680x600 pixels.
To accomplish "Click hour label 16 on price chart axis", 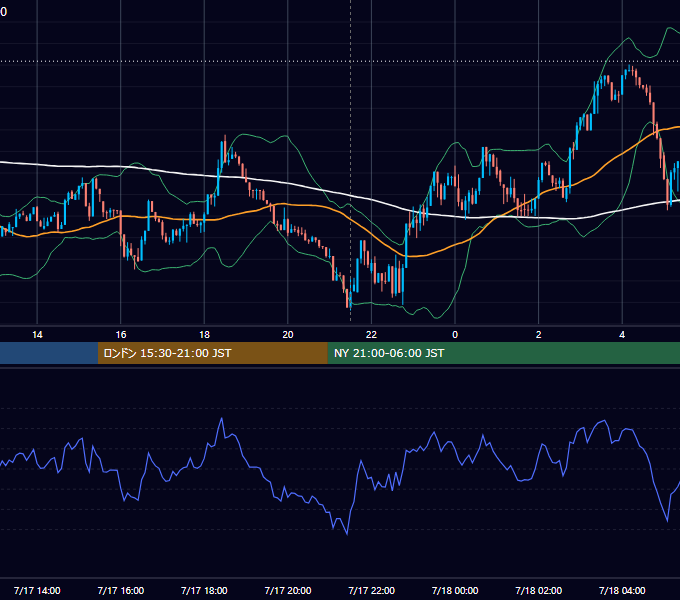I will [x=121, y=335].
